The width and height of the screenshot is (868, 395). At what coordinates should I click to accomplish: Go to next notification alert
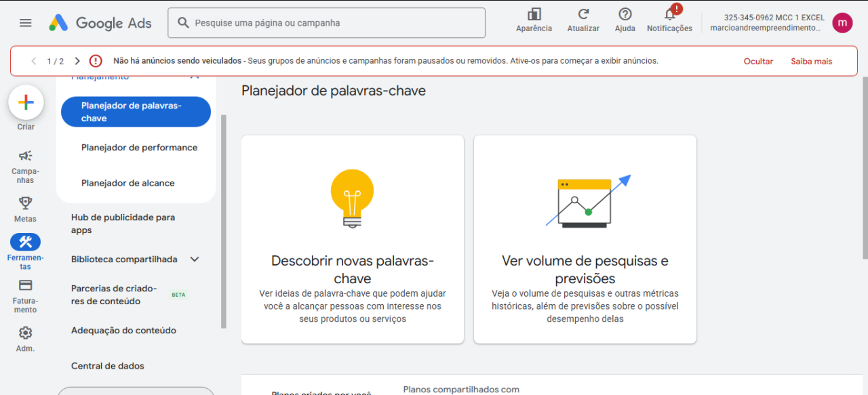pos(77,61)
